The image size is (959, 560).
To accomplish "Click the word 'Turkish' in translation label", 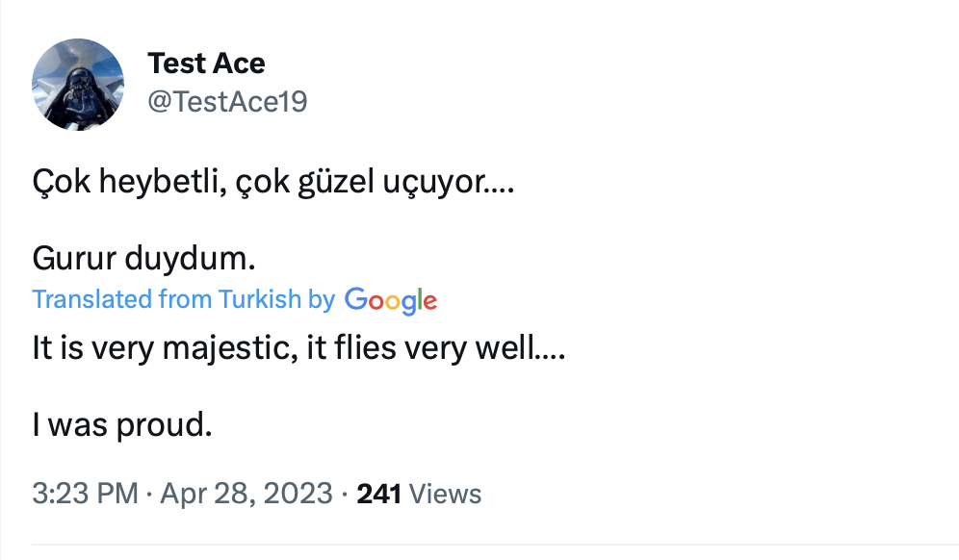I will [x=260, y=300].
